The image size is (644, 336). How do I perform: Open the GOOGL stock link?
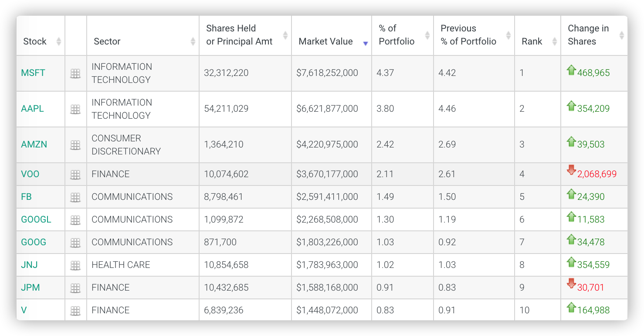[36, 219]
